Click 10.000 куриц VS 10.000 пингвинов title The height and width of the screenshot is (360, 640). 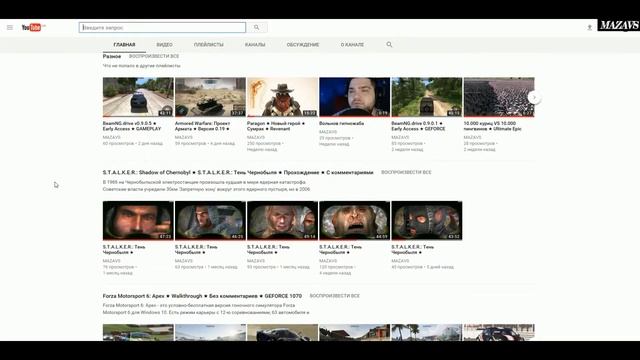[x=493, y=126]
